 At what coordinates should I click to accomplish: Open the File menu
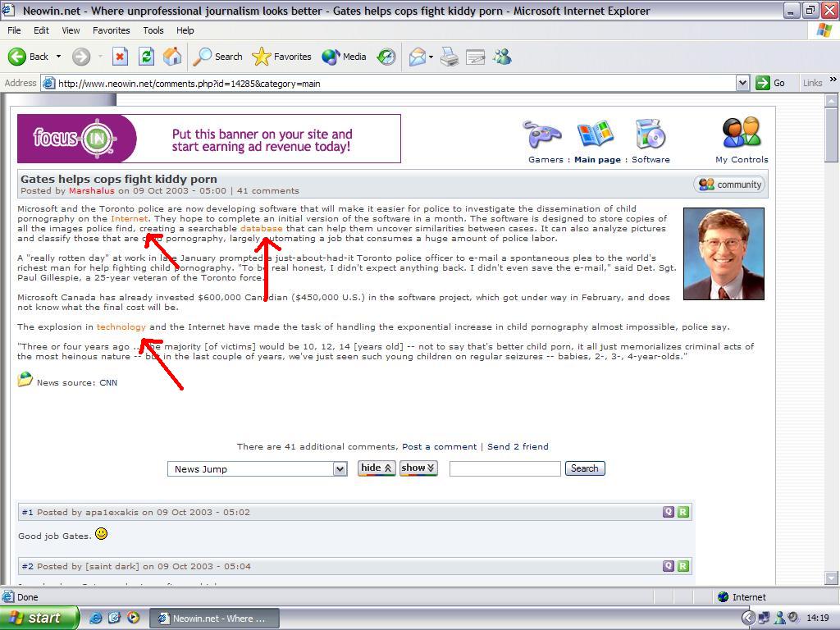coord(14,30)
